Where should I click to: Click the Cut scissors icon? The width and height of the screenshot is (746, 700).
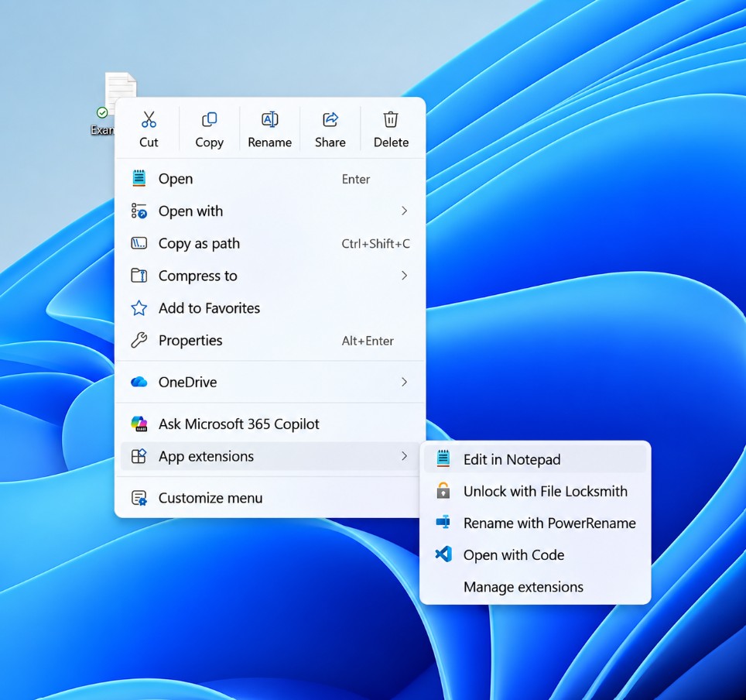coord(149,119)
